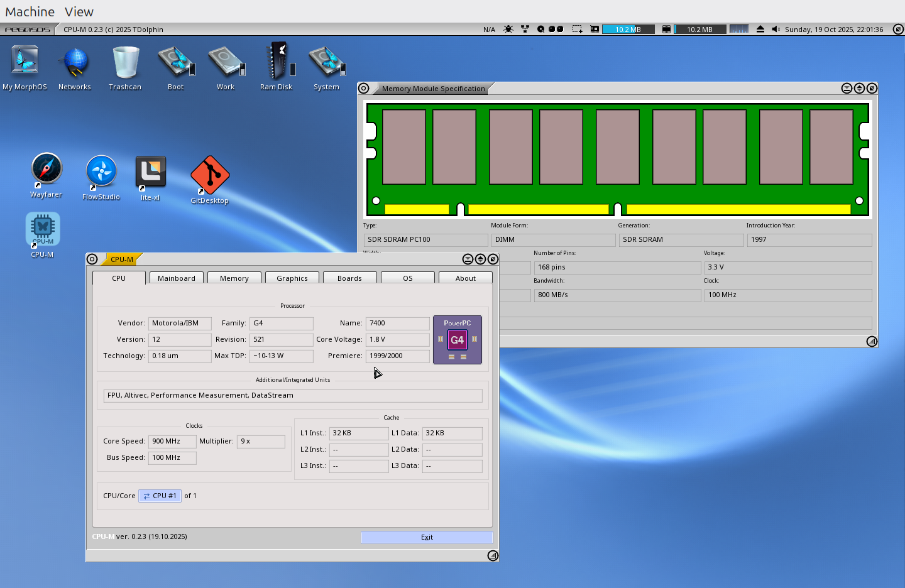
Task: Switch to the Graphics tab
Action: tap(292, 278)
